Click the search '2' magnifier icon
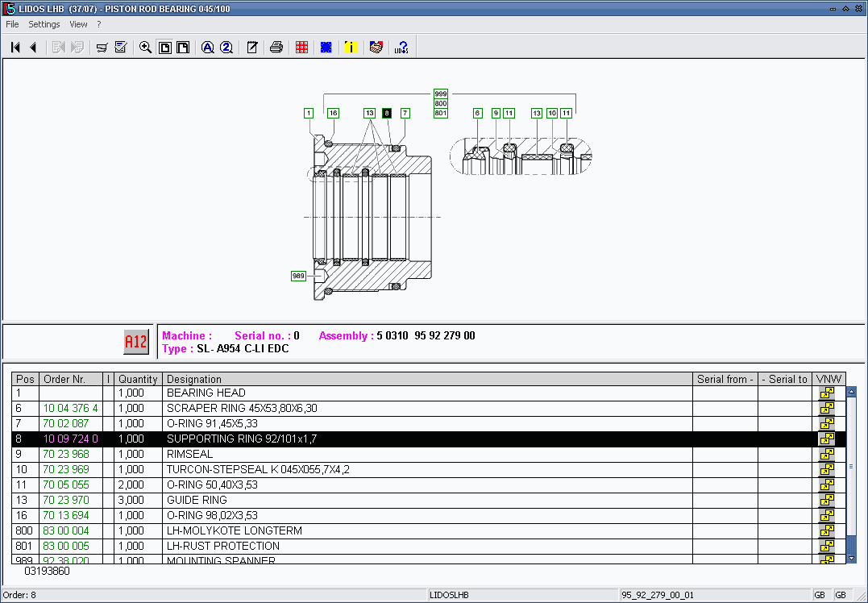 pos(226,48)
